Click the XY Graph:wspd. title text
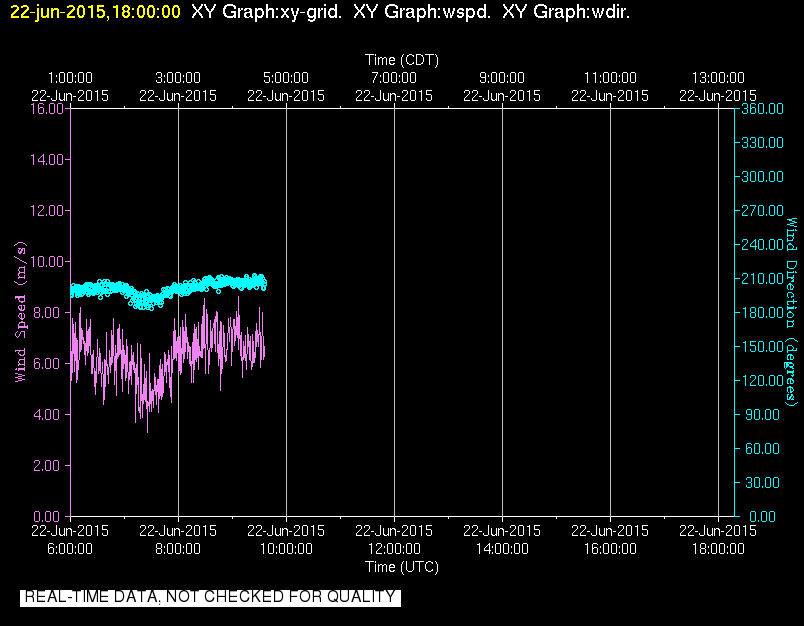Screen dimensions: 804x626 tap(421, 11)
